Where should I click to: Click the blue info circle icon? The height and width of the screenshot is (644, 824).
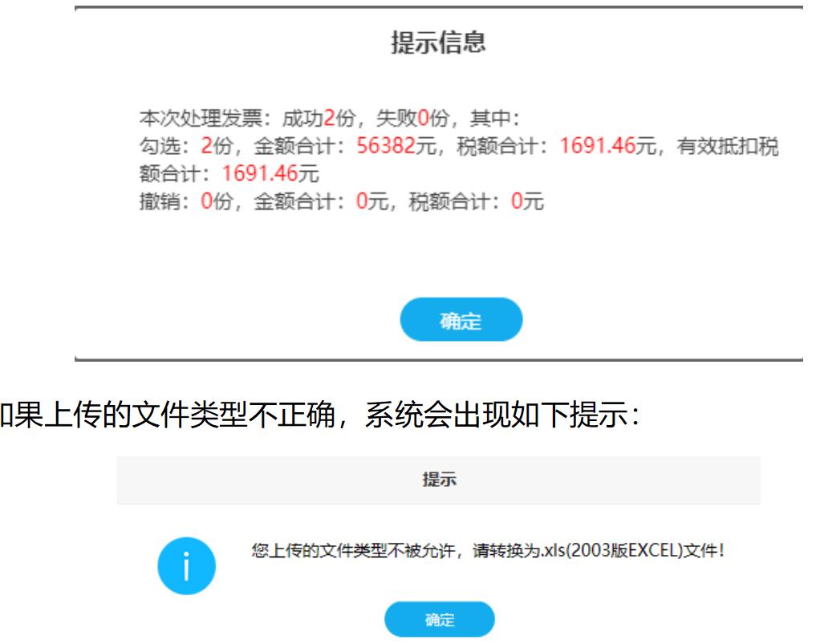[x=185, y=565]
